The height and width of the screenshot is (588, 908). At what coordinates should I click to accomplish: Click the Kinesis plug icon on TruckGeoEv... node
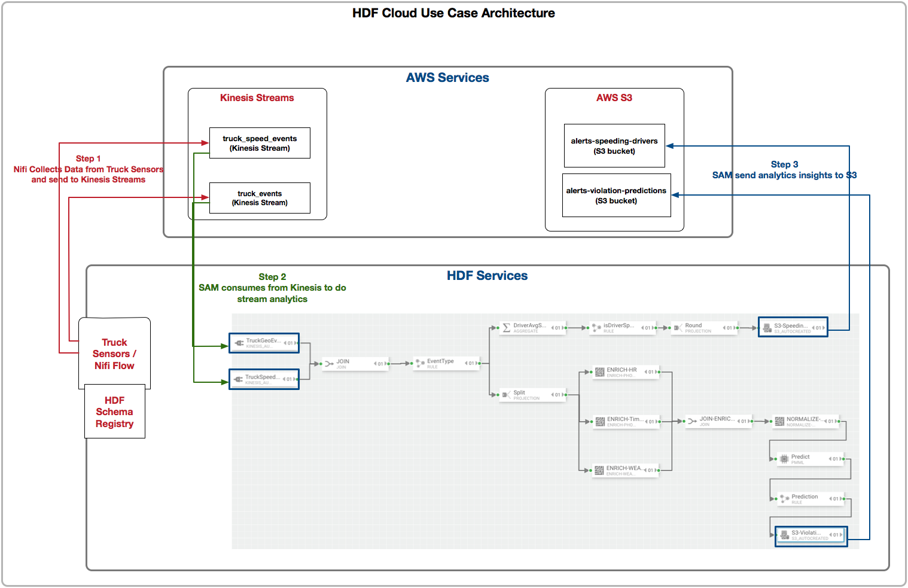pos(239,343)
